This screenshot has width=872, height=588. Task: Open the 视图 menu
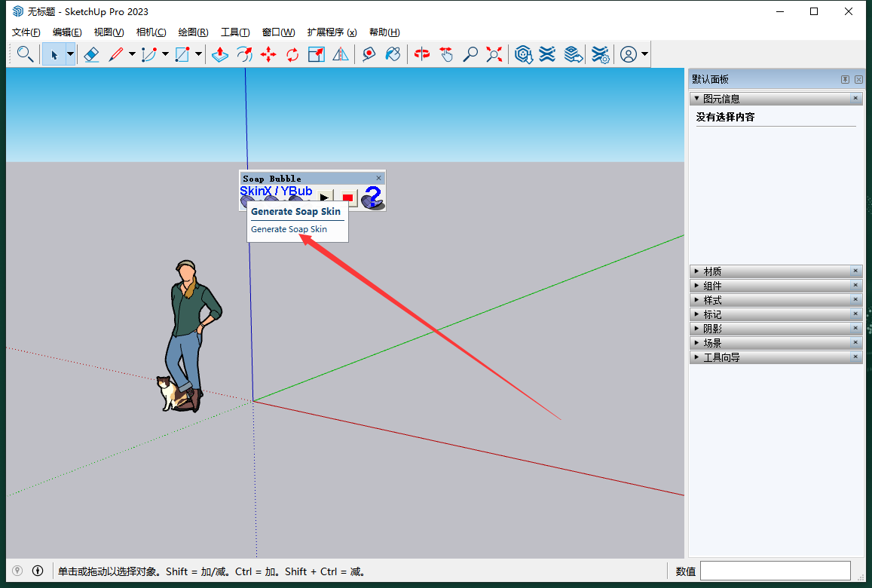108,32
